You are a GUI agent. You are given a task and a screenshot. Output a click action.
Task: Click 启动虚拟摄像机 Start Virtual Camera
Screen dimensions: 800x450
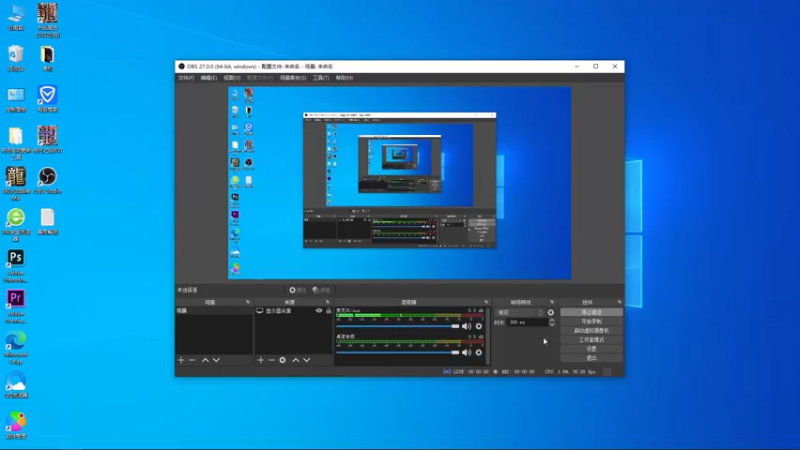(x=591, y=331)
